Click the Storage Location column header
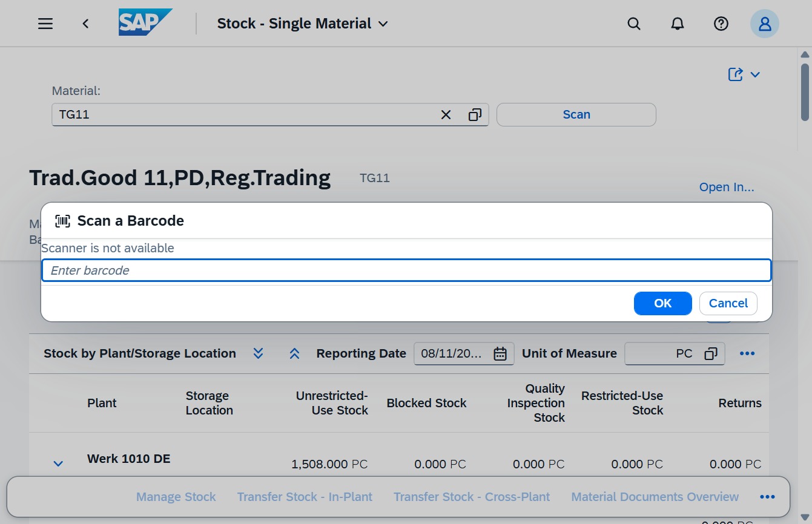The image size is (812, 524). (209, 403)
